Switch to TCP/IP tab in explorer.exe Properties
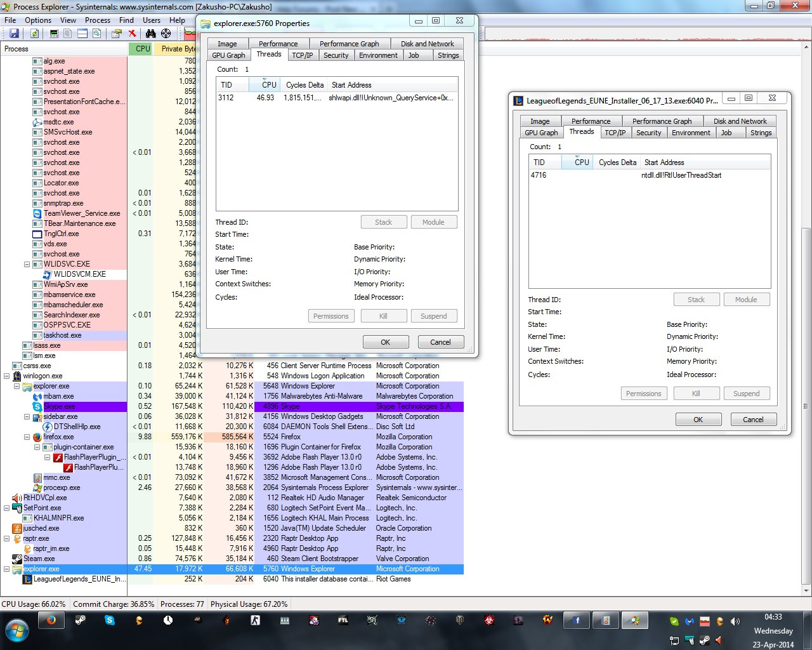The image size is (812, 650). (303, 55)
